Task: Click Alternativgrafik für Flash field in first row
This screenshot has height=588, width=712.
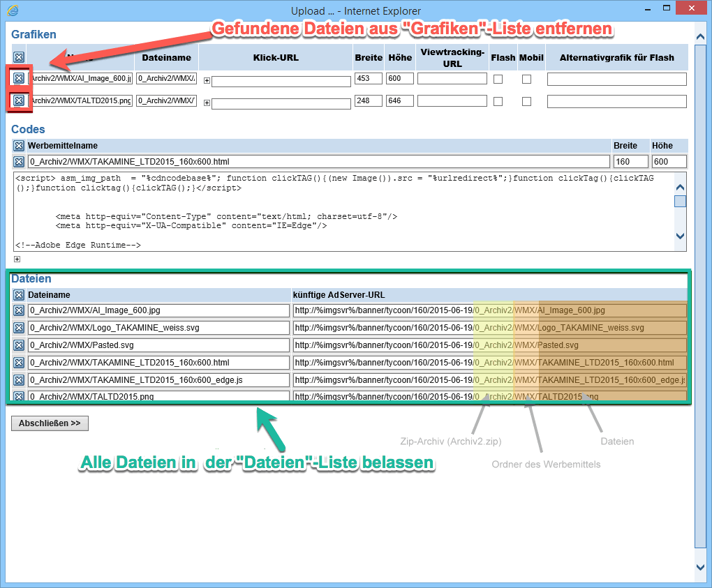Action: point(616,80)
